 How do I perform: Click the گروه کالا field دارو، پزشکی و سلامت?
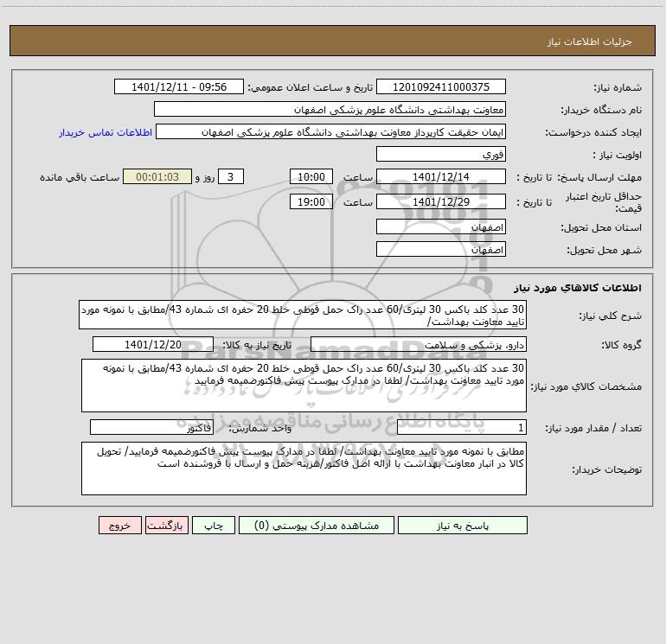419,344
